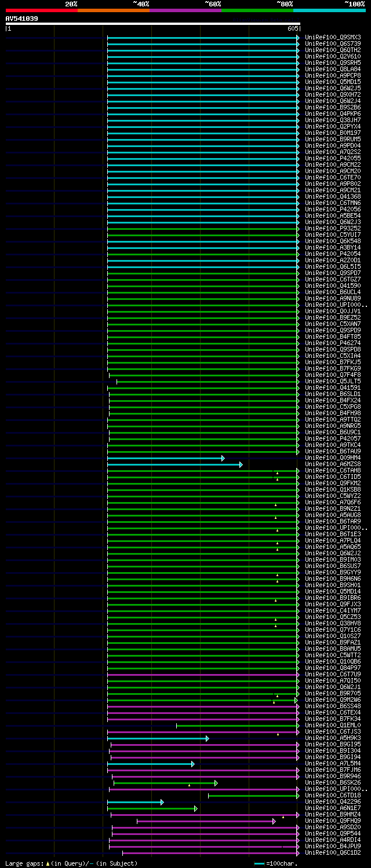The width and height of the screenshot is (371, 868).
Task: Select the UniRef100_B9N2Z1 label
Action: point(333,509)
